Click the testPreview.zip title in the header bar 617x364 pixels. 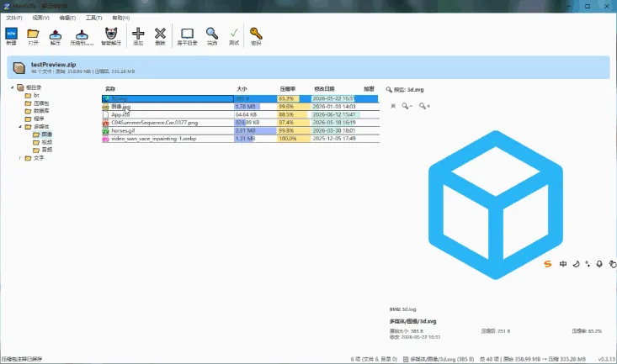tap(54, 65)
